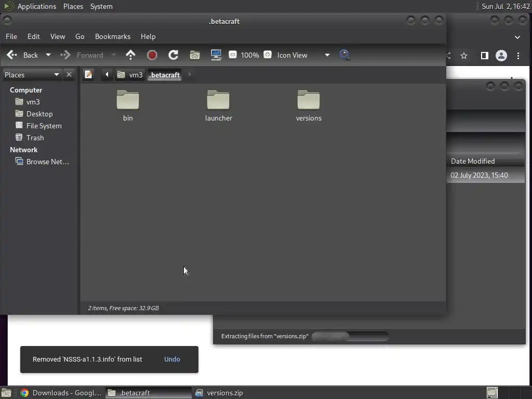Zoom out with the minus icon

point(233,55)
